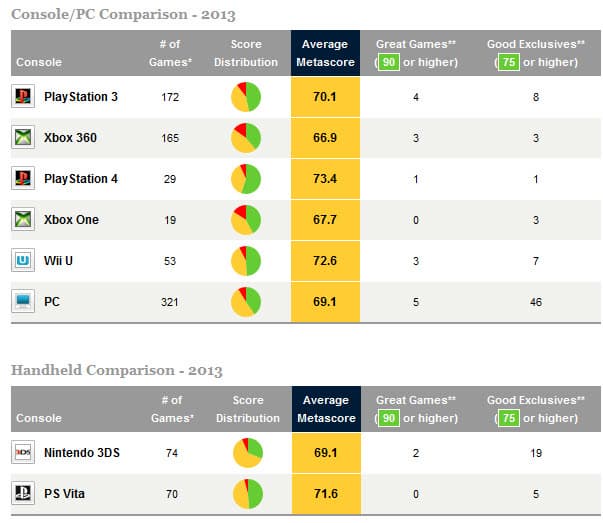This screenshot has width=603, height=523.
Task: Click the Xbox 360 score distribution pie
Action: 246,138
